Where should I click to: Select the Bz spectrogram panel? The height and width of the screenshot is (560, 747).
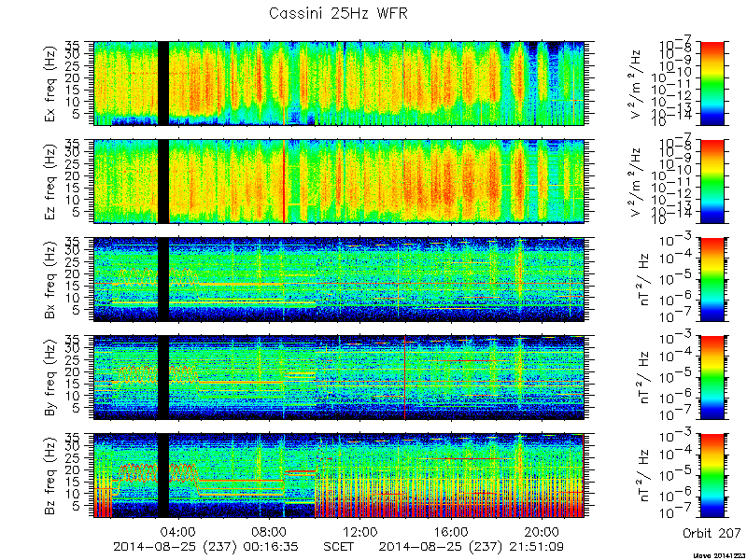pyautogui.click(x=339, y=476)
